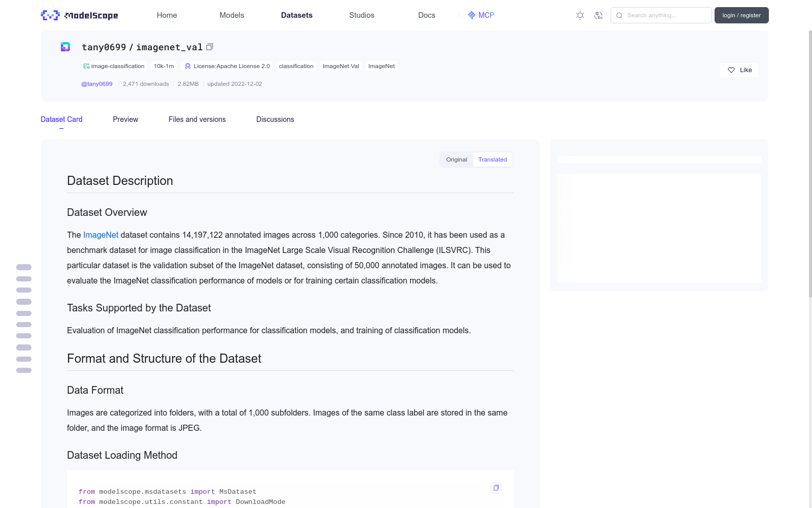
Task: Click the dataset avatar icon
Action: pos(65,47)
